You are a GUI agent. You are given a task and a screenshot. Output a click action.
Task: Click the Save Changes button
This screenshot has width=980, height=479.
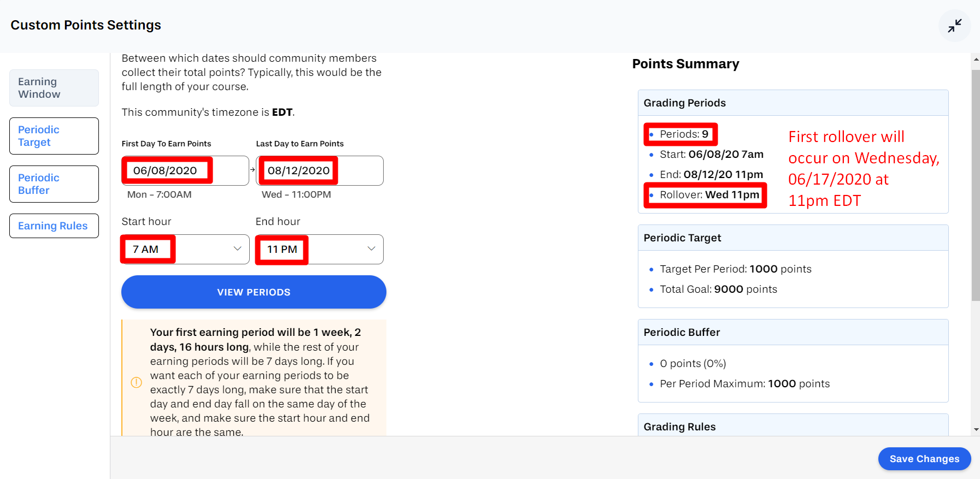pyautogui.click(x=924, y=459)
